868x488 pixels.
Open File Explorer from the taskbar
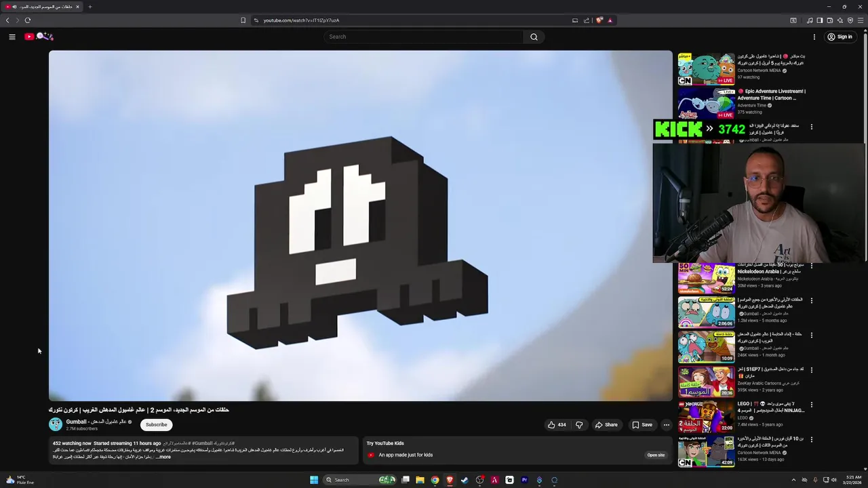coord(420,480)
